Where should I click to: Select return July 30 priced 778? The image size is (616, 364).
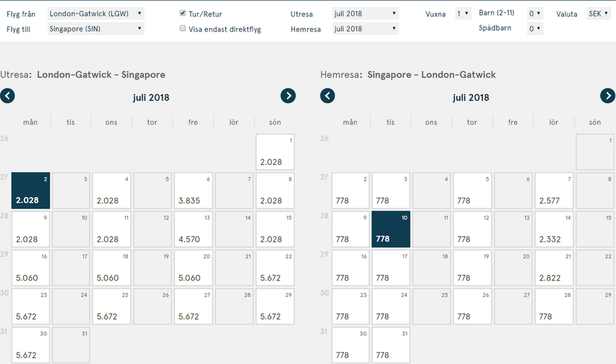point(350,345)
